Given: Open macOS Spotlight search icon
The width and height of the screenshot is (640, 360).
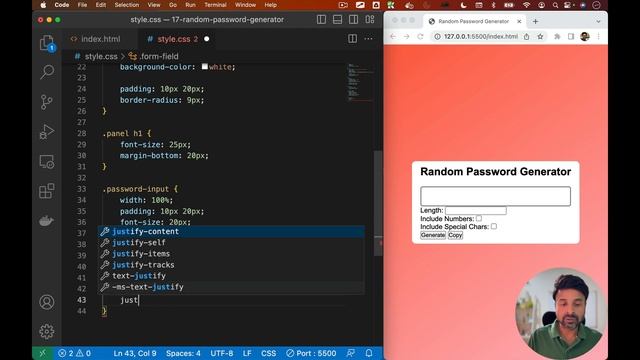Looking at the screenshot, I should [555, 5].
